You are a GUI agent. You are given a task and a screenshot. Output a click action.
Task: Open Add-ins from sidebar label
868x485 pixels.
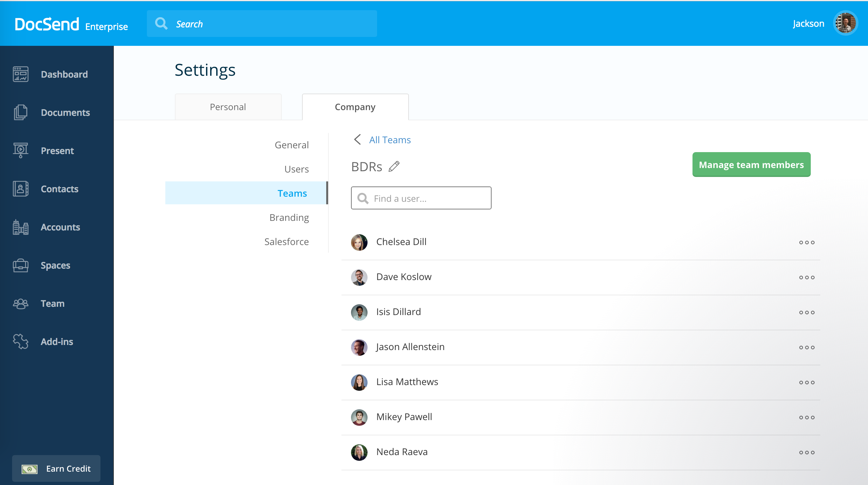coord(57,342)
